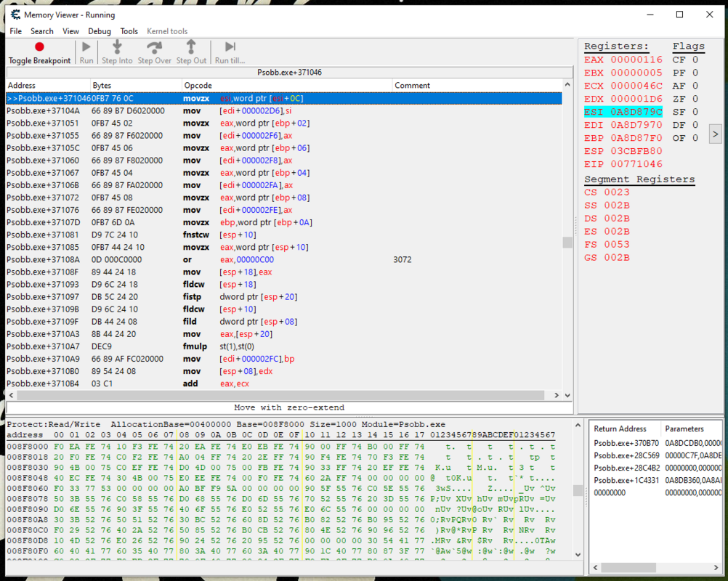Select the 'add eax,ecx' instruction row
The height and width of the screenshot is (581, 728).
283,383
